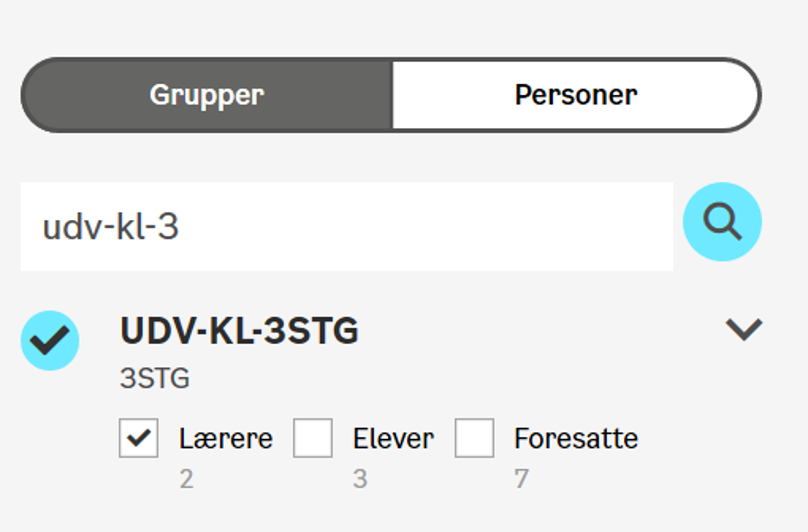808x532 pixels.
Task: Click the Lærere label text
Action: point(226,439)
